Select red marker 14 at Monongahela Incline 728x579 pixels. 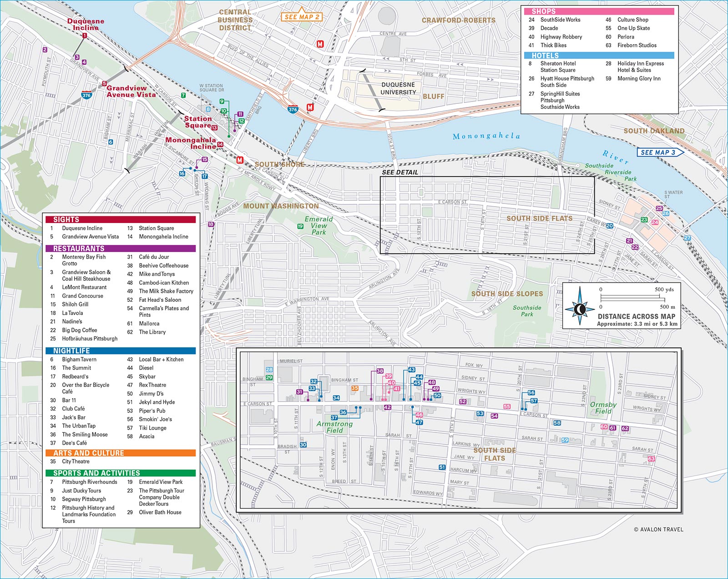(220, 144)
